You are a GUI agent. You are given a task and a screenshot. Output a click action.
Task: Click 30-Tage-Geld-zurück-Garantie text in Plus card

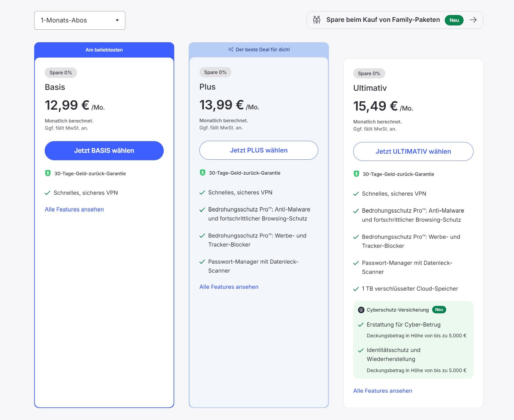click(245, 173)
